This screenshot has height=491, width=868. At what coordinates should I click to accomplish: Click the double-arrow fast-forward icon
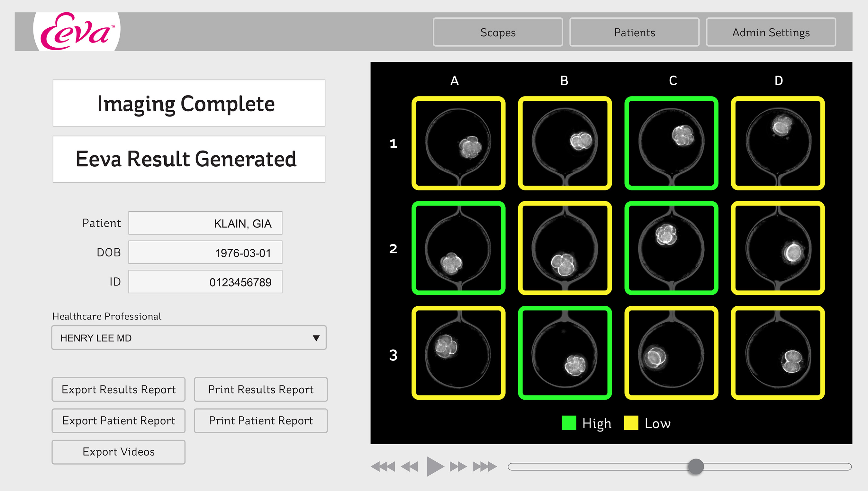[x=458, y=467]
